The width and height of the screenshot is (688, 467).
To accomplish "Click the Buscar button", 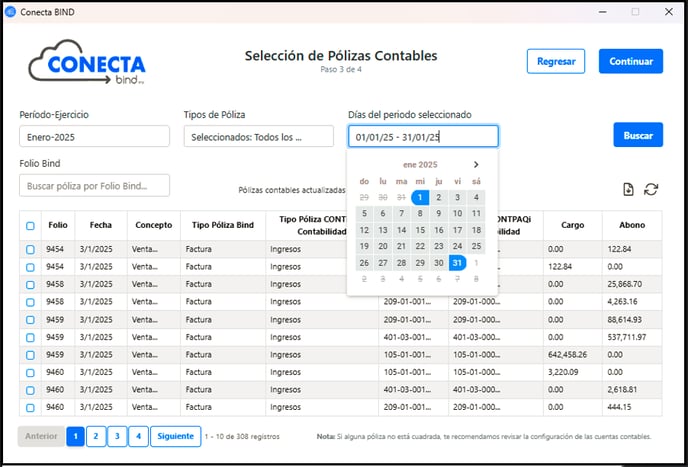I will (x=638, y=135).
